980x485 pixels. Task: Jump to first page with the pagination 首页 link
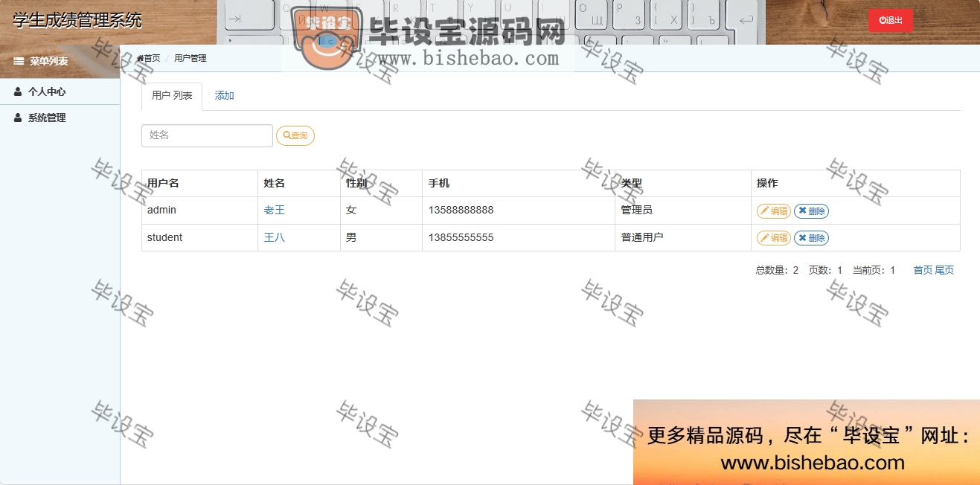pyautogui.click(x=923, y=270)
